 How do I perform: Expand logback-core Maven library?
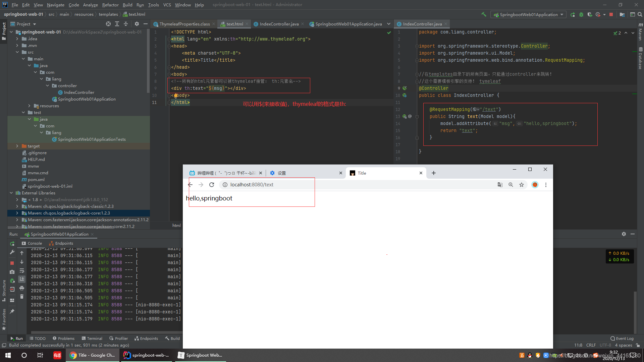(x=17, y=213)
